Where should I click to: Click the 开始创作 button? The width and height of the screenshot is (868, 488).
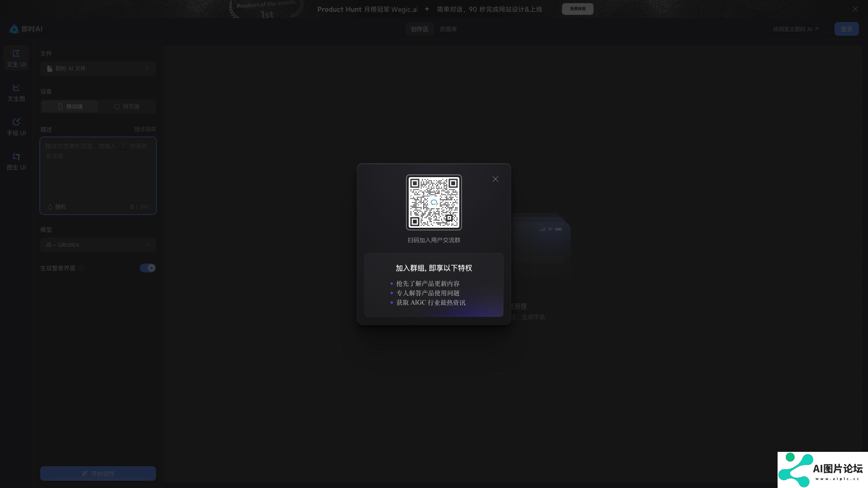click(x=98, y=474)
